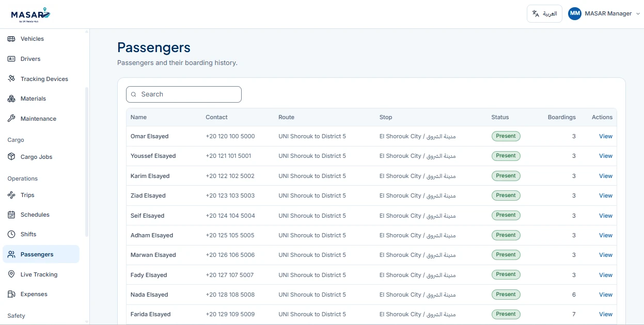Click the Contact column header
Viewport: 644px width, 325px height.
tap(216, 117)
